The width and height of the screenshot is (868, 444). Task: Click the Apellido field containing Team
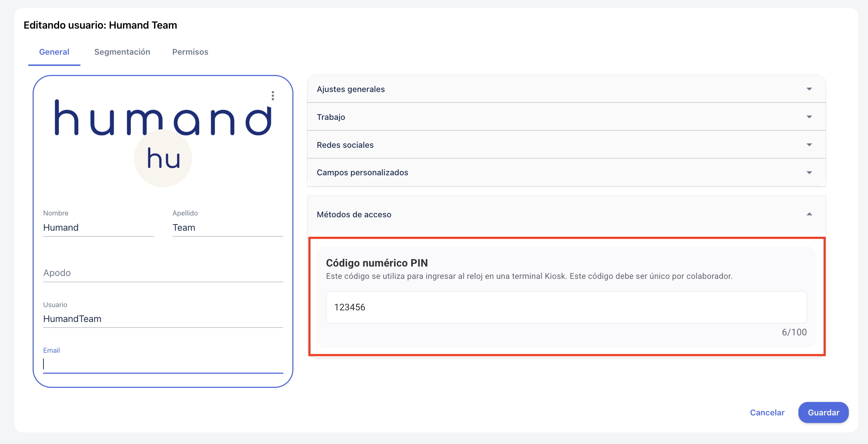228,227
